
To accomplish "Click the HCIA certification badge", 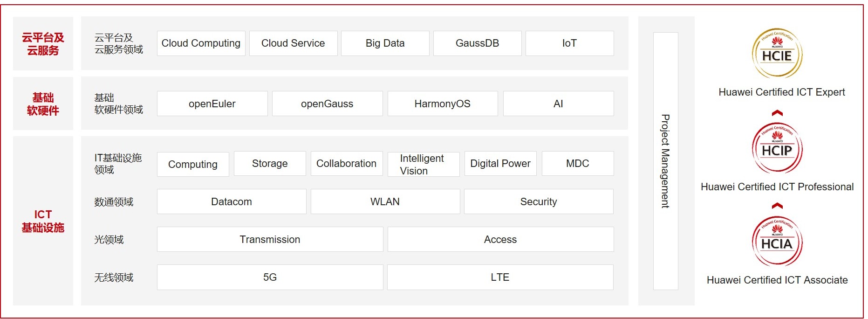I will (777, 241).
